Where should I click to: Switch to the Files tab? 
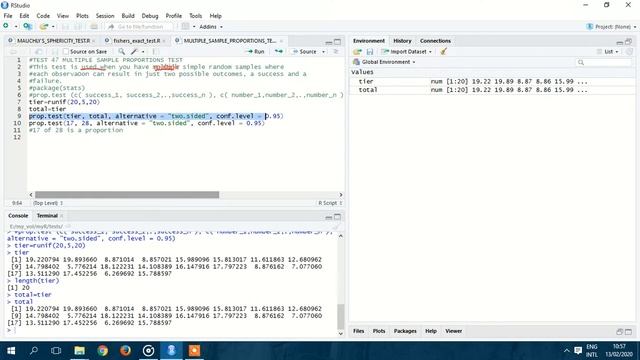click(358, 331)
